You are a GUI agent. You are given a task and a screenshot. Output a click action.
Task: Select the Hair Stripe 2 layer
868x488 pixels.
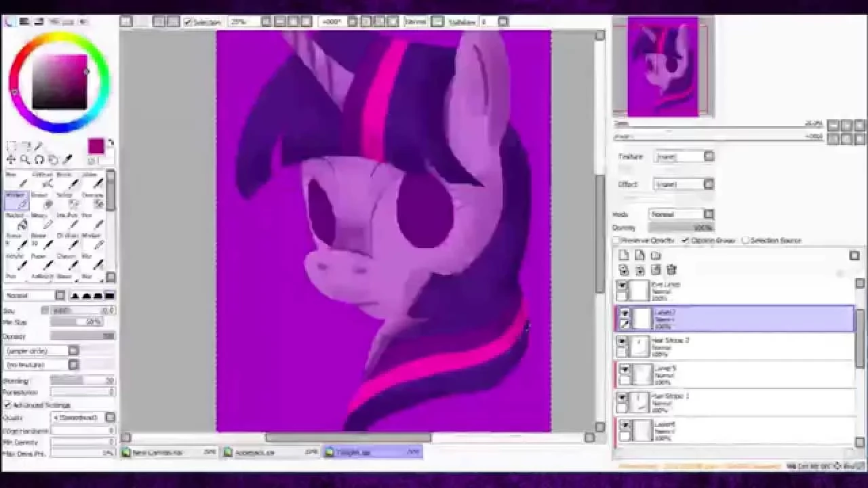734,347
